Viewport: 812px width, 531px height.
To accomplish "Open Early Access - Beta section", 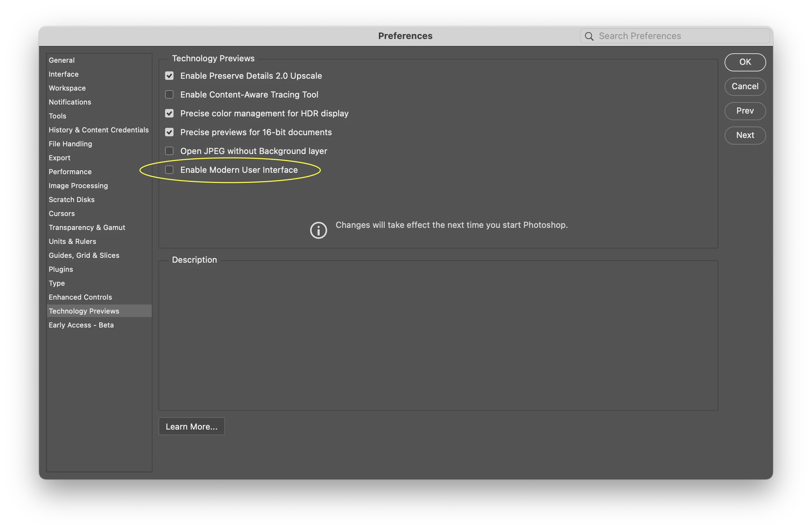I will pyautogui.click(x=81, y=325).
